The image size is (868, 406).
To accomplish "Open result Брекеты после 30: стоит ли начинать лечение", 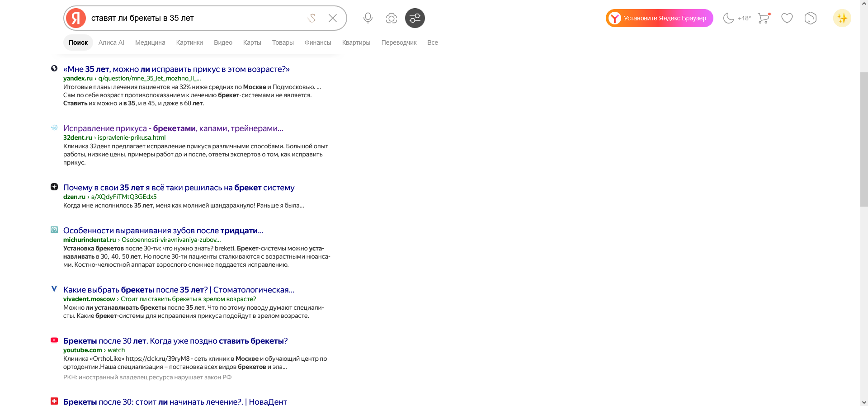I will (175, 401).
